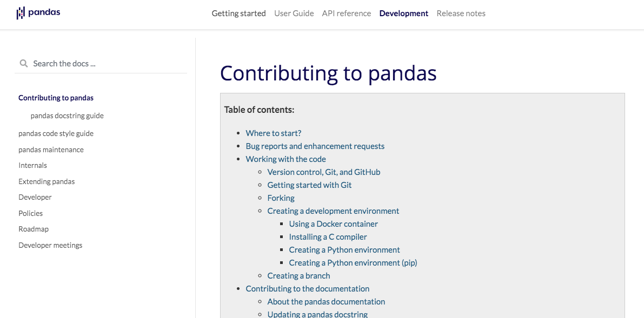Open the Getting started tab

click(x=238, y=13)
